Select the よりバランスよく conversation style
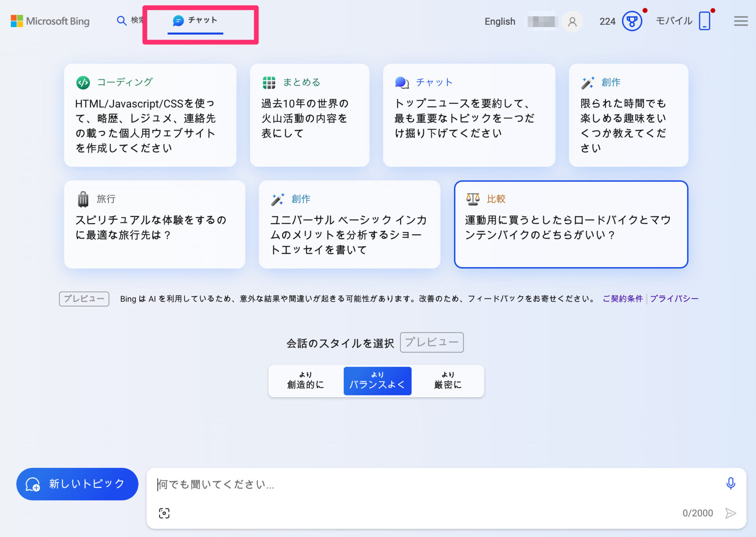Image resolution: width=756 pixels, height=537 pixels. click(377, 380)
